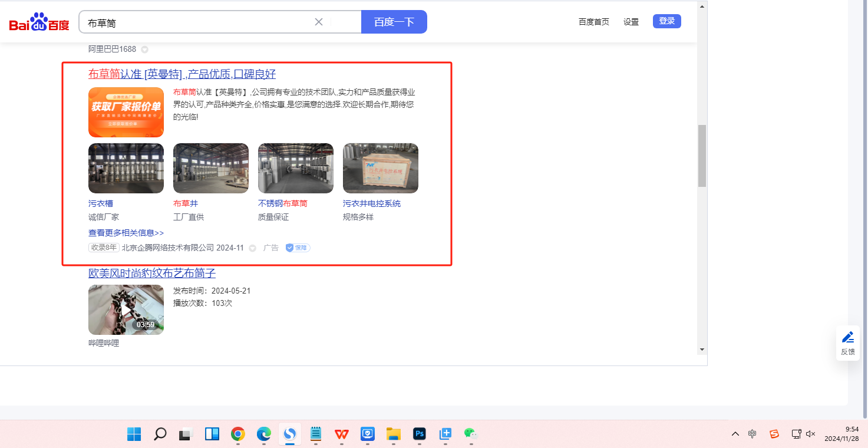The image size is (868, 448).
Task: Open dropdown arrow beside 北京企腾网络技术有限公司 2024-11
Action: (x=253, y=248)
